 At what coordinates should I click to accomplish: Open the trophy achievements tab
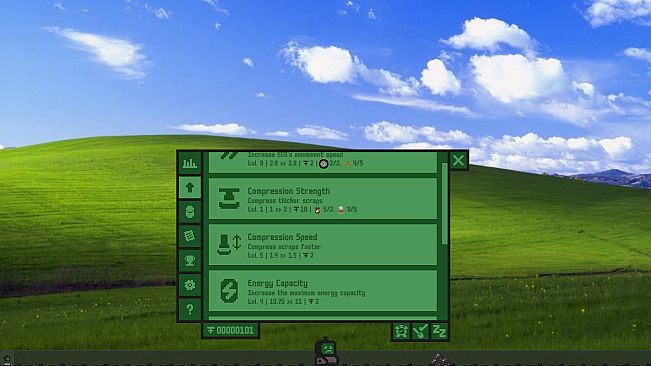pos(190,261)
